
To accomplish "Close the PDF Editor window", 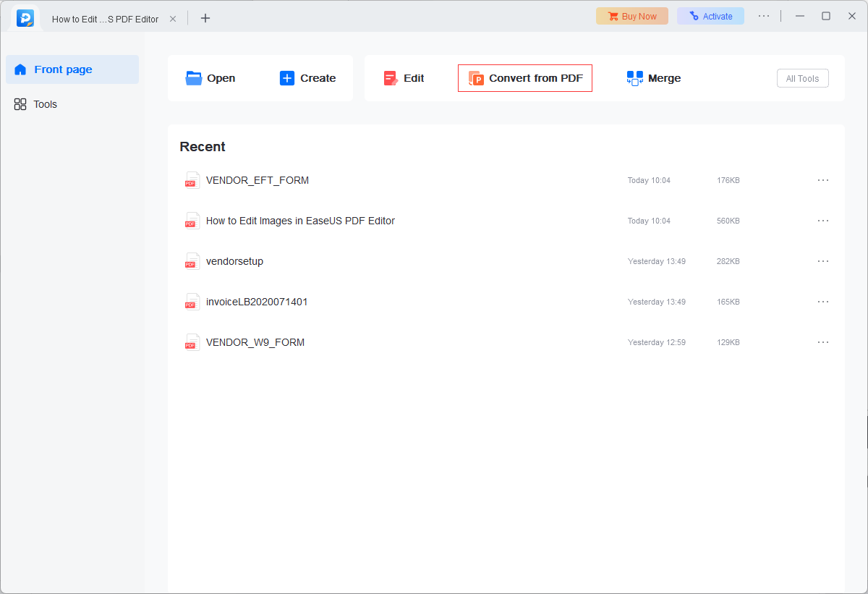I will coord(852,16).
